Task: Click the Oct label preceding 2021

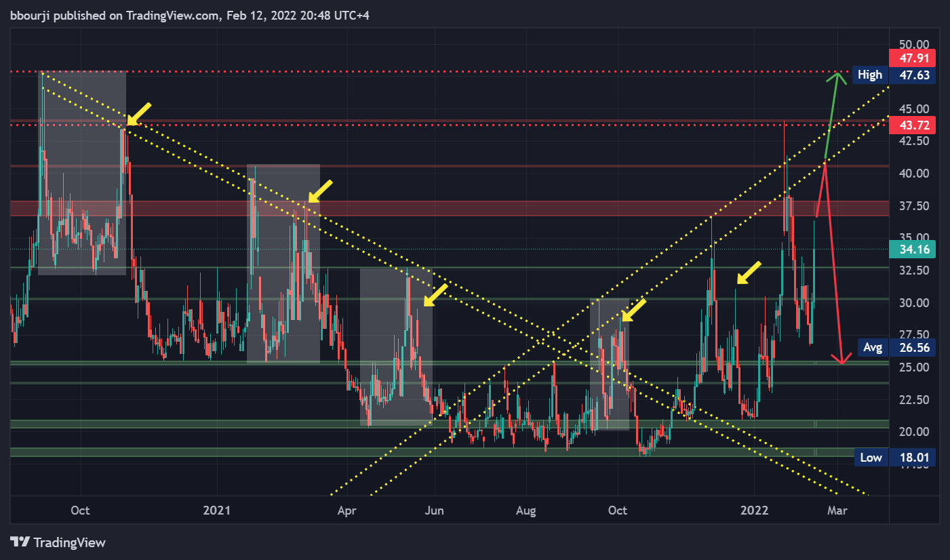Action: pos(80,510)
